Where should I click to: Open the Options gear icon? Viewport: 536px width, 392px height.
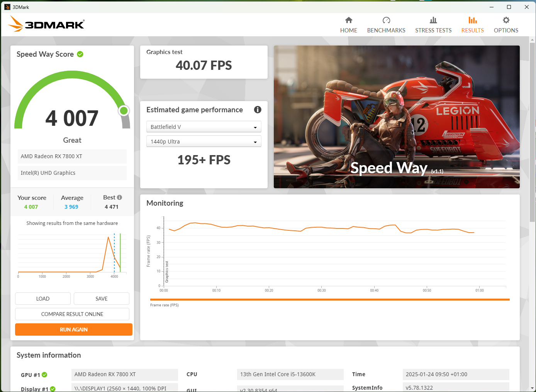point(506,20)
